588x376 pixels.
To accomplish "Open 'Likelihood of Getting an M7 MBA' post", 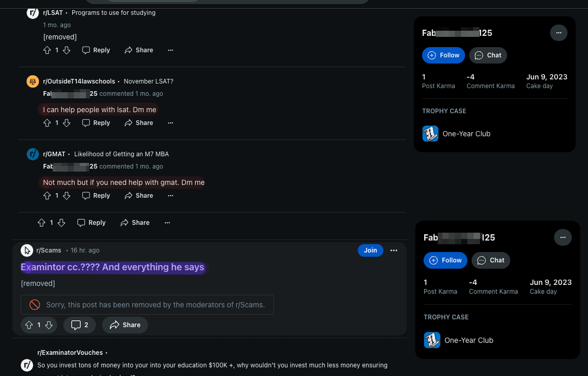I will click(121, 154).
